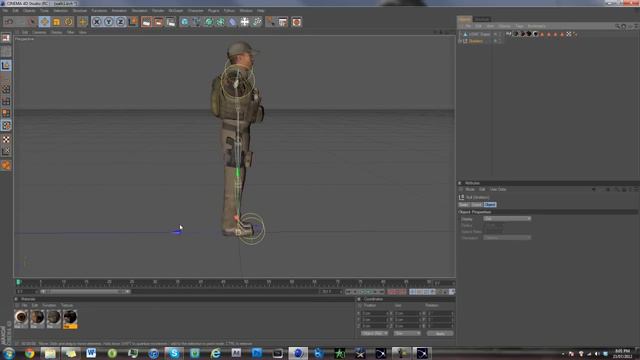
Task: Select the checkerboard UVW tag on first object
Action: [569, 34]
